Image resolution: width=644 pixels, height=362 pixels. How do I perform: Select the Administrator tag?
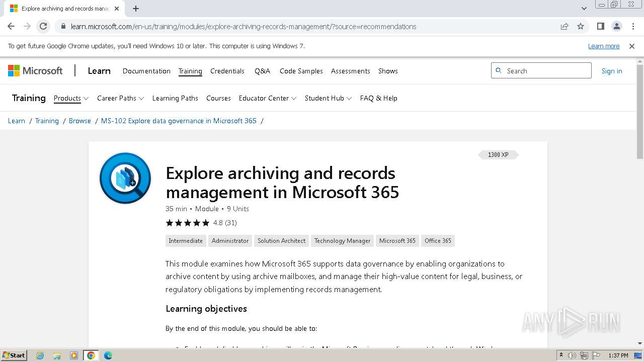tap(230, 241)
